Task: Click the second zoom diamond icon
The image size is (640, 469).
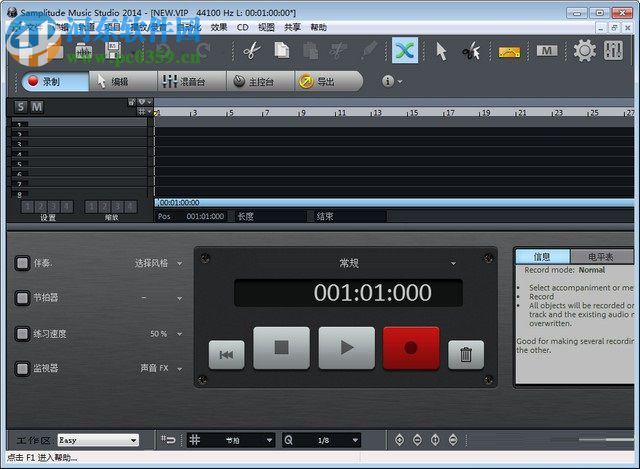Action: click(x=417, y=440)
